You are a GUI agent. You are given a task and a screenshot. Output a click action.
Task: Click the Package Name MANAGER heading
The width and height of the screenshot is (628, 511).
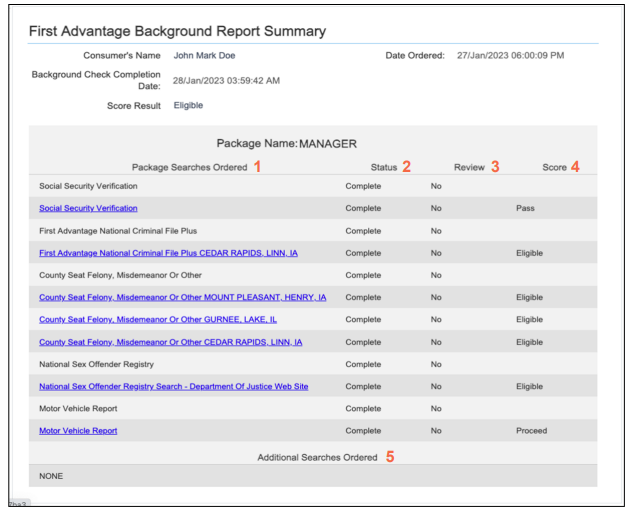pos(286,144)
